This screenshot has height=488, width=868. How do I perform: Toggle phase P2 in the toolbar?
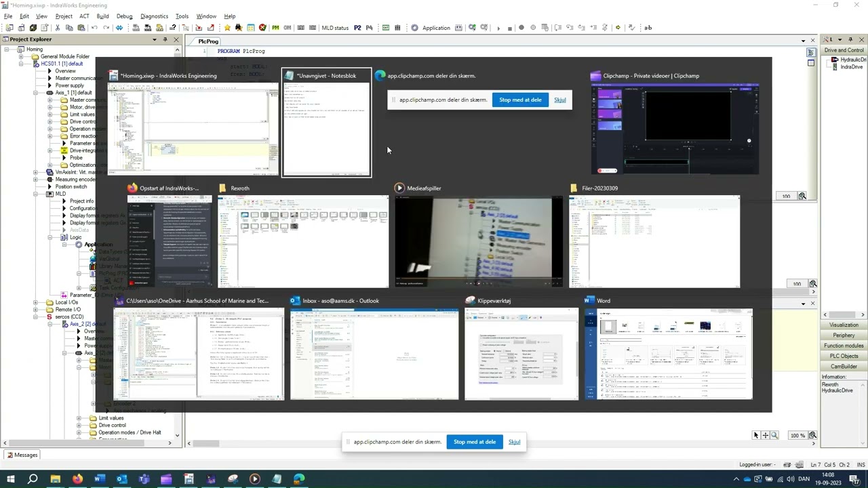pos(357,28)
